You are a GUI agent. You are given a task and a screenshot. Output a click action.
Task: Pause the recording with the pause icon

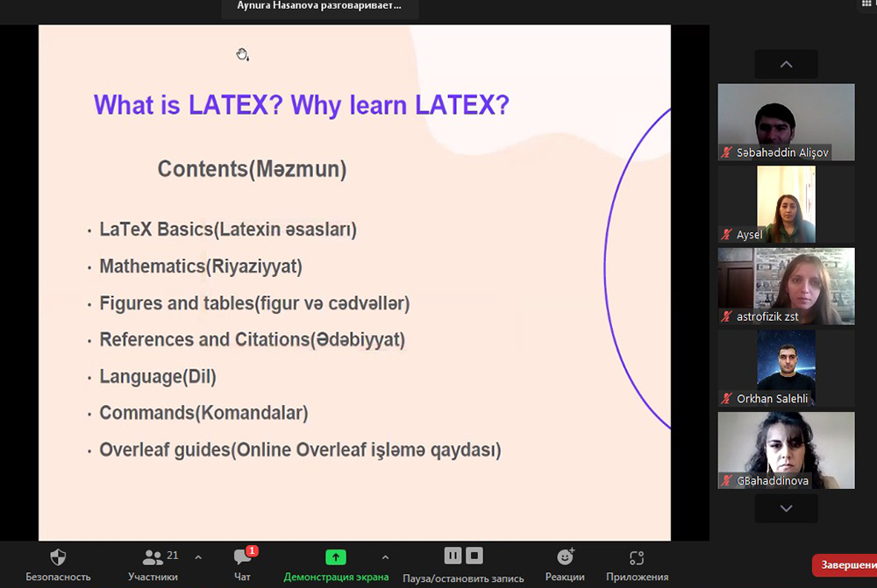453,556
